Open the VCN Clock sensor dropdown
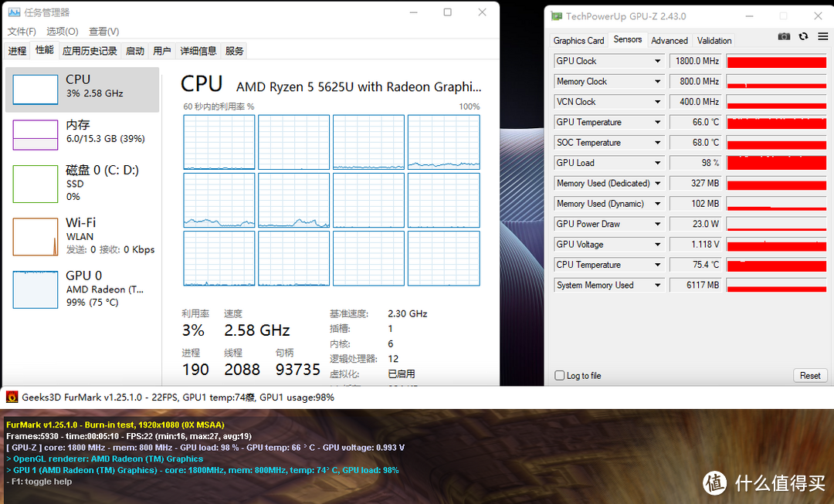The image size is (834, 504). click(x=657, y=102)
